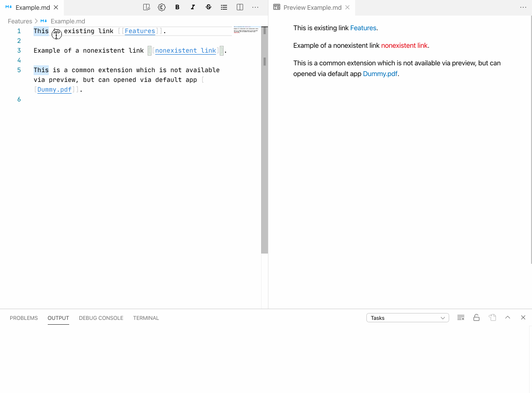Screen dimensions: 532x393
Task: Insert a bulleted list via toolbar icon
Action: point(224,7)
